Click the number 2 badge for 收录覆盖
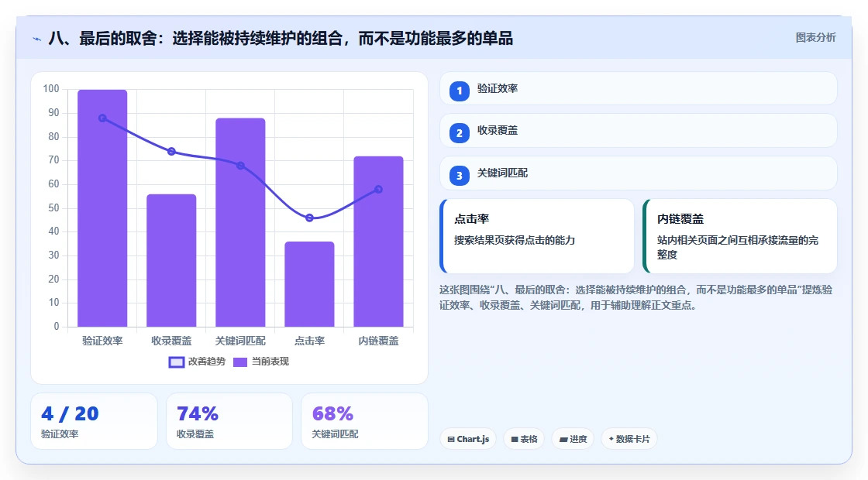 tap(459, 132)
